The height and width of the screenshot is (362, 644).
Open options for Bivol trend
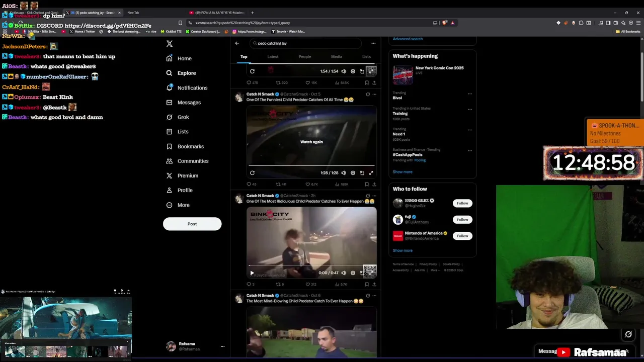point(470,94)
